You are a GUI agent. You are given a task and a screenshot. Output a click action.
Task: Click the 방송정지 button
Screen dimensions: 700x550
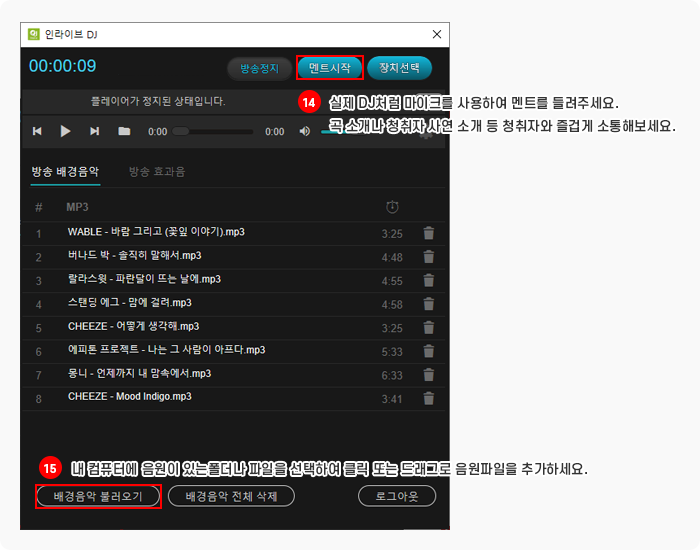(x=259, y=68)
